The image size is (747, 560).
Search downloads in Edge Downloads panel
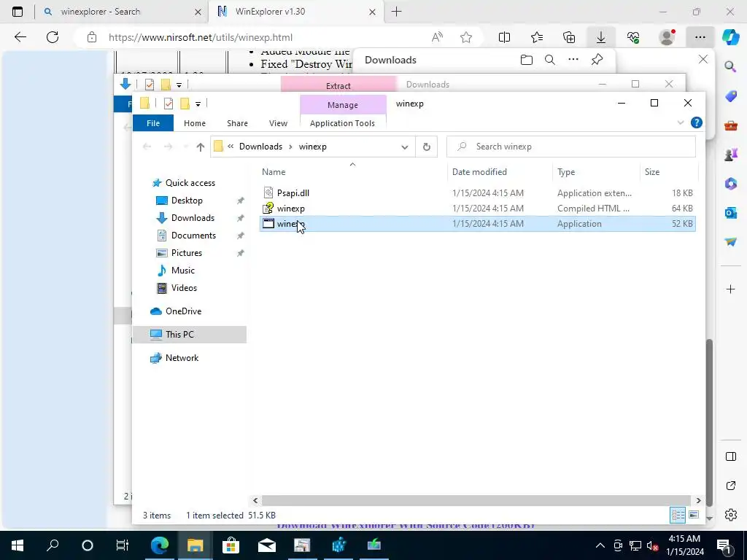[x=550, y=60]
